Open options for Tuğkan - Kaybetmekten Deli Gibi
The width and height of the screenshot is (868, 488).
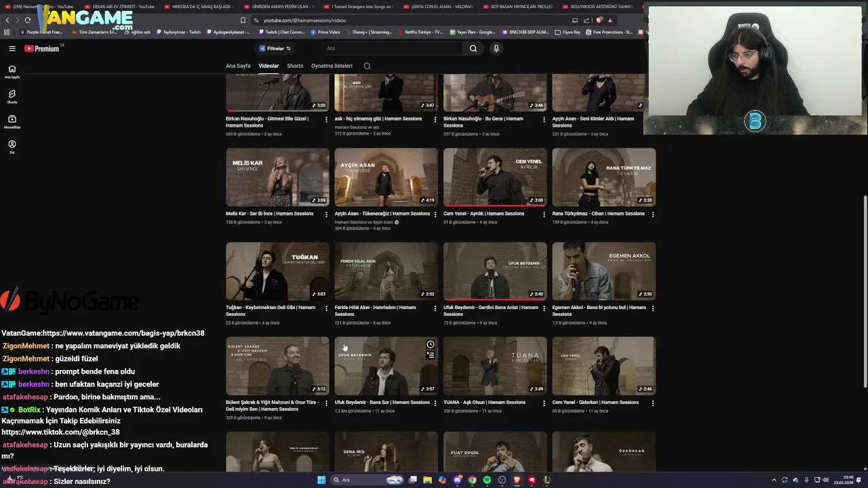tap(326, 308)
